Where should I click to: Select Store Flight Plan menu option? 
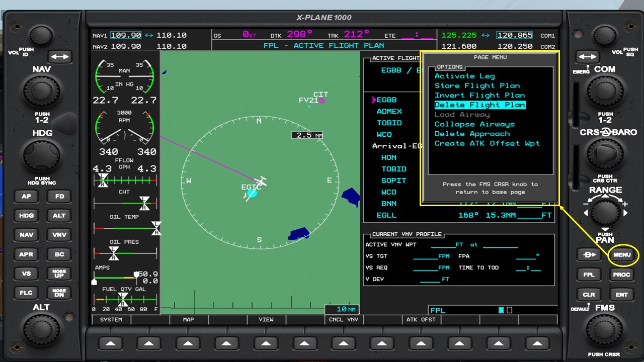click(x=477, y=86)
